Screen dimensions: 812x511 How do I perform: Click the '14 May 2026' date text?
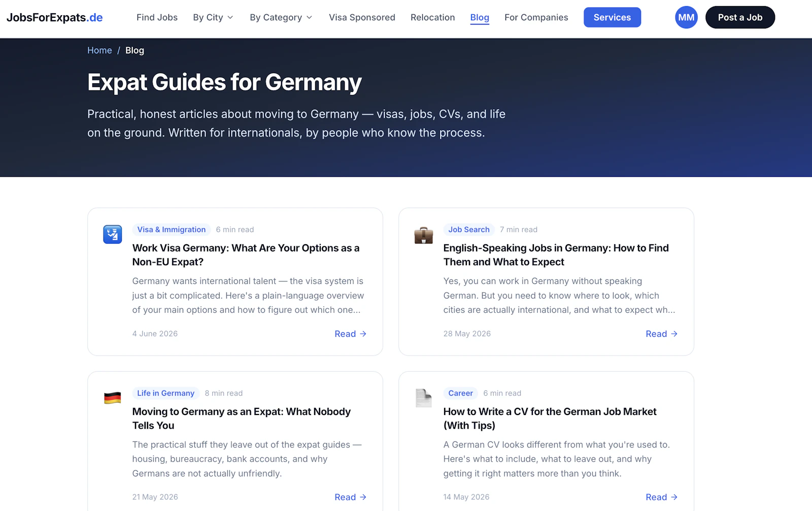pyautogui.click(x=466, y=497)
